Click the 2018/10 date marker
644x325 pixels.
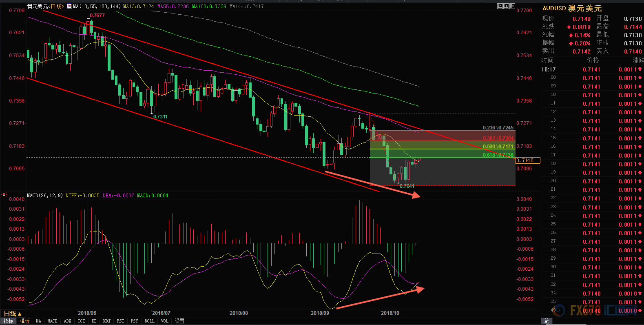point(390,313)
